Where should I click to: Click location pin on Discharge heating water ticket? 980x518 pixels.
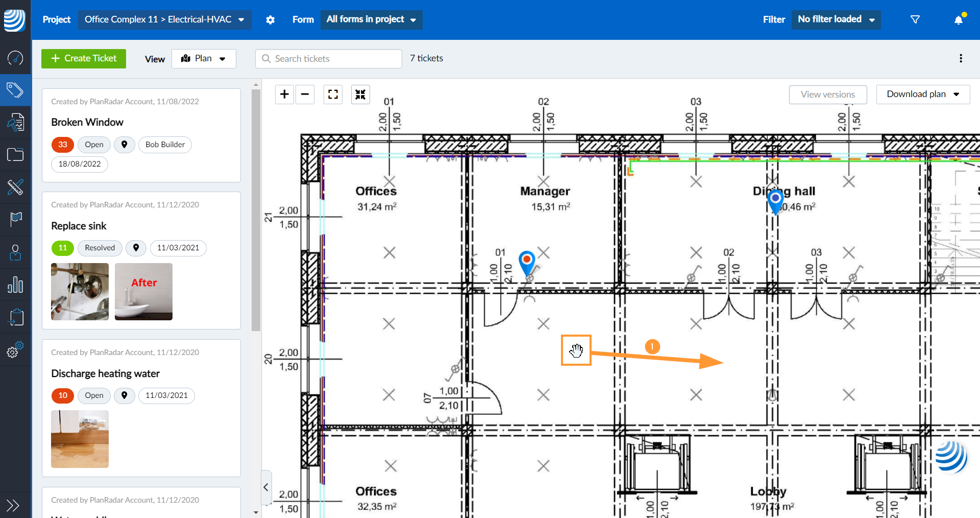click(125, 395)
